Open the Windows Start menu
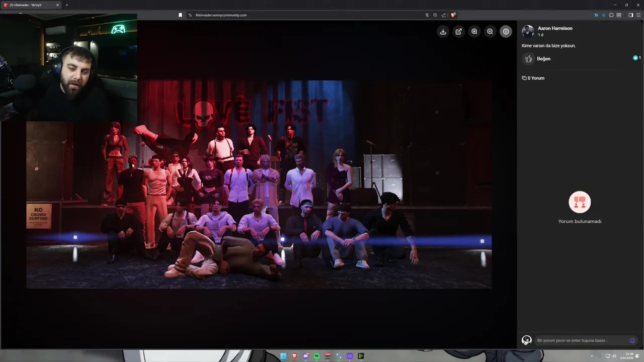Screen dimensions: 644x362 (283, 356)
